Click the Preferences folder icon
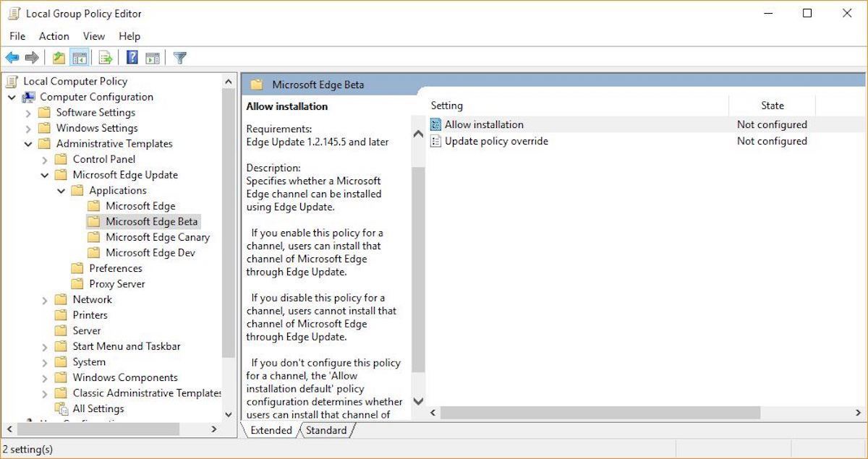 pos(77,268)
